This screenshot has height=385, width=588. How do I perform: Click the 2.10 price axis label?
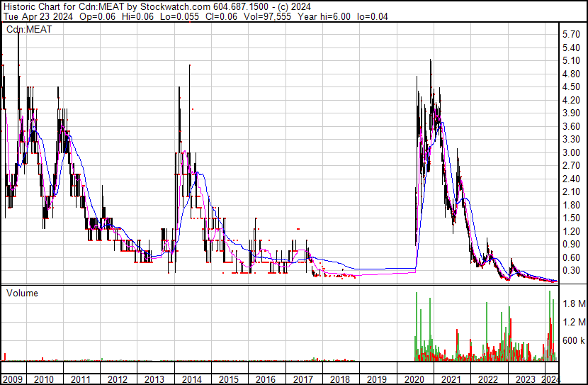571,191
